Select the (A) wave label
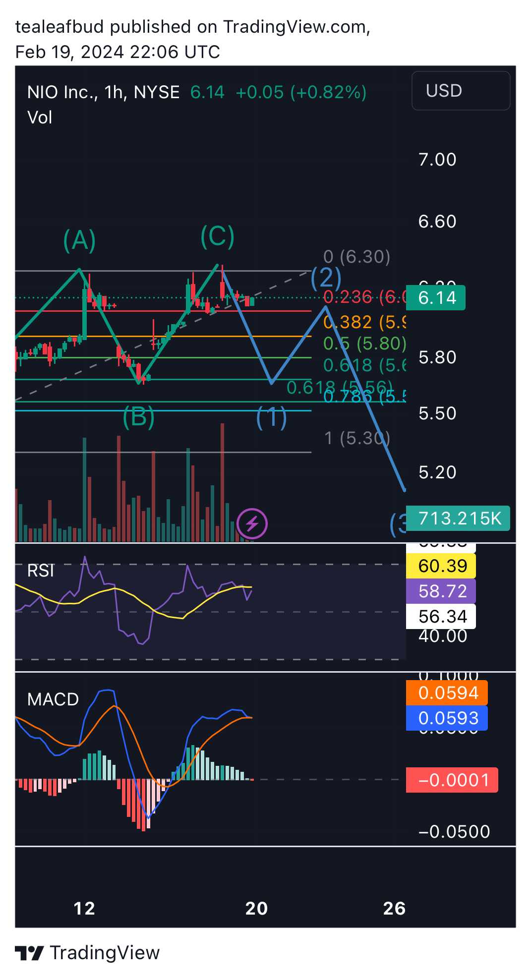531x980 pixels. [x=79, y=240]
